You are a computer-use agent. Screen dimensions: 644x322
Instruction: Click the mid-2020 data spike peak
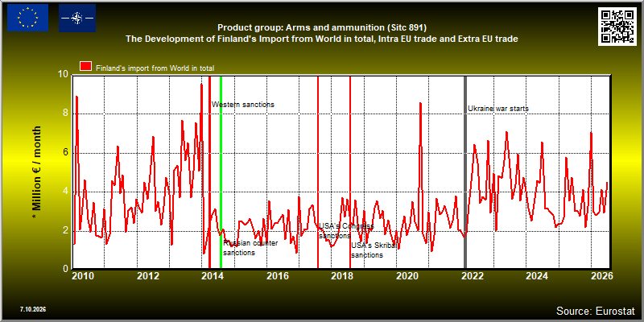[420, 104]
